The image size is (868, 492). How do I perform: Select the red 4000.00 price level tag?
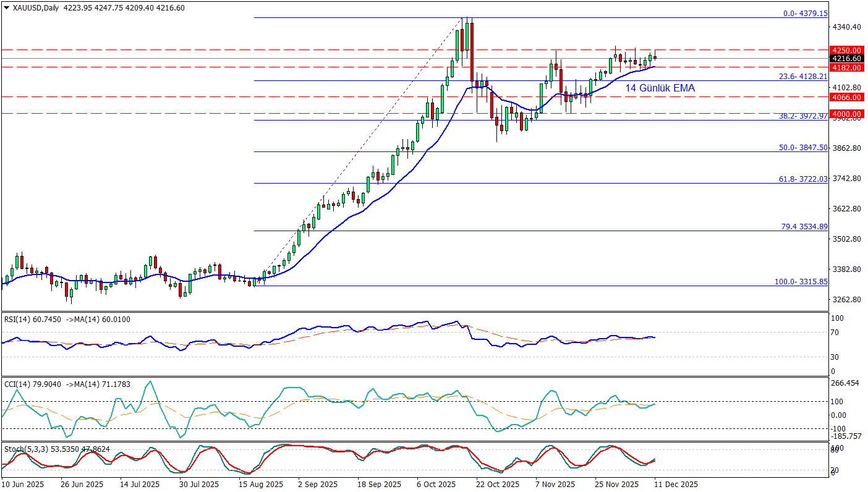tap(846, 114)
